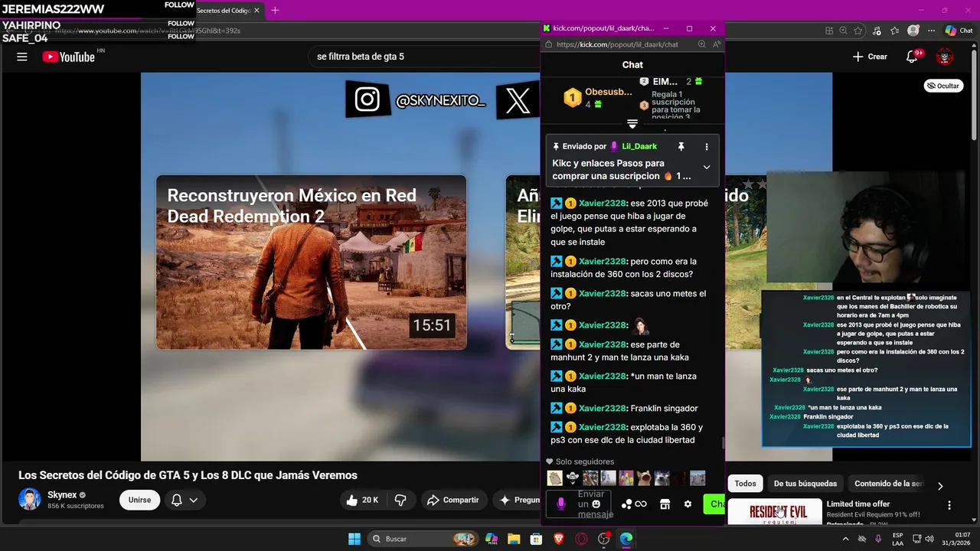This screenshot has width=980, height=551.
Task: Click zoom icon in Kick popout
Action: pos(702,44)
